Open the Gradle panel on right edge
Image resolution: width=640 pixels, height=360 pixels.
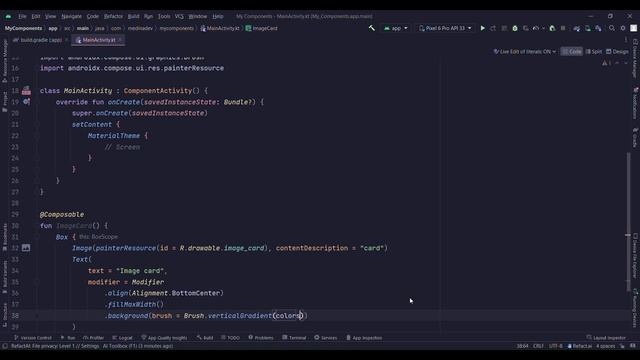point(635,138)
